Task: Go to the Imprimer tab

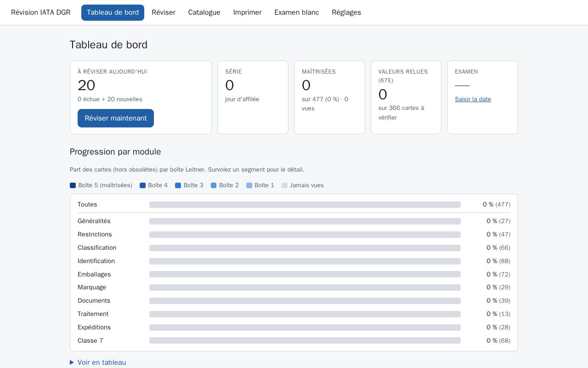Action: point(247,12)
